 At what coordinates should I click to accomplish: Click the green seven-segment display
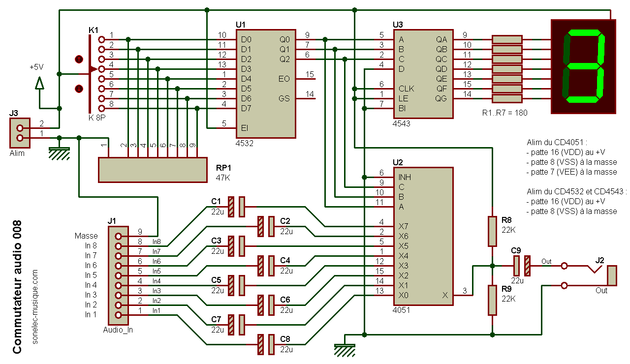(x=584, y=66)
